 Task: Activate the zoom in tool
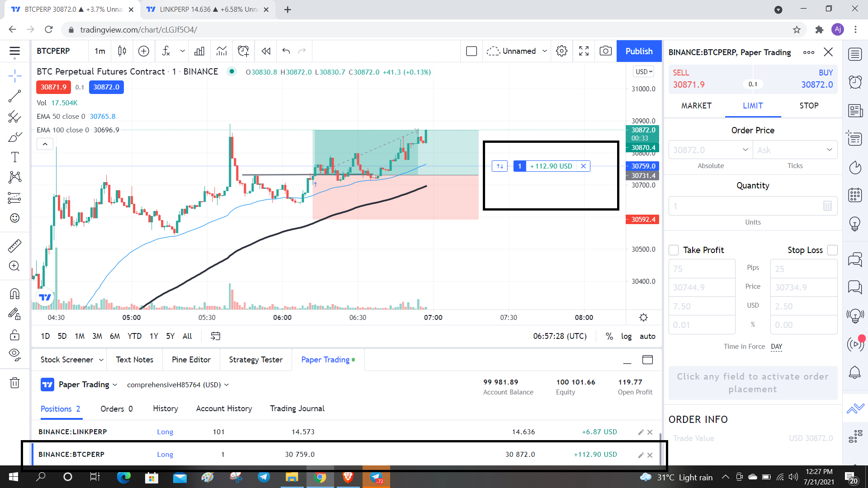pos(15,266)
